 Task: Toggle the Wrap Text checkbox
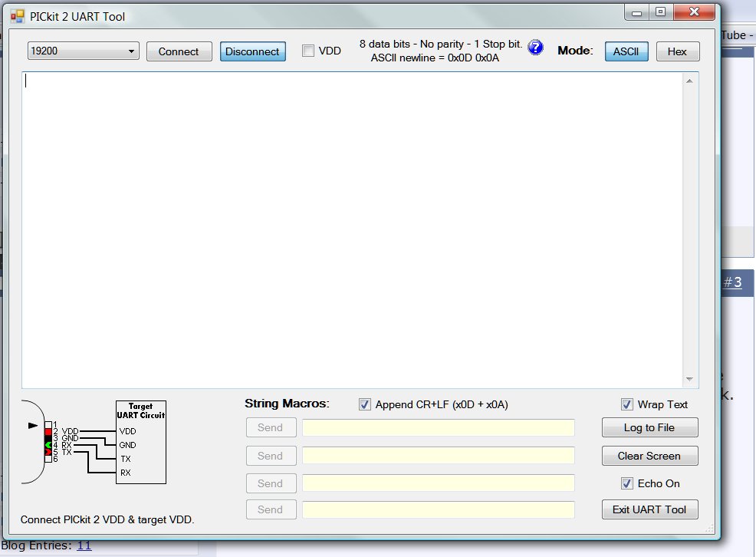[626, 404]
